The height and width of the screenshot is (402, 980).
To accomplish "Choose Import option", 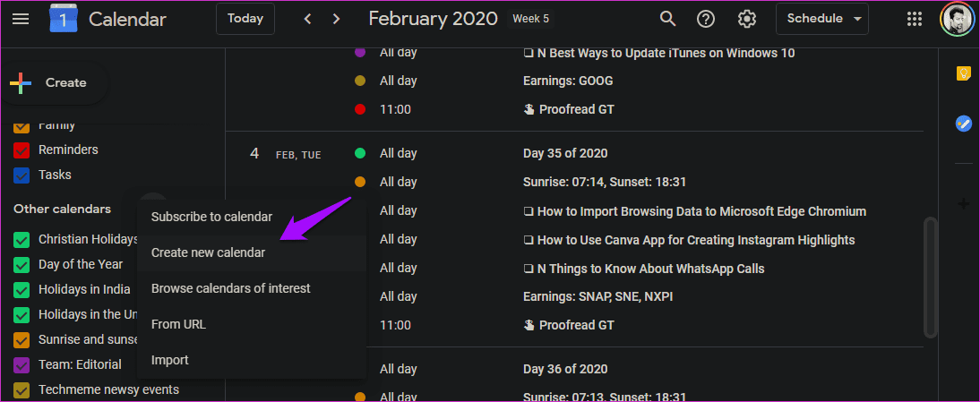I will pos(251,360).
